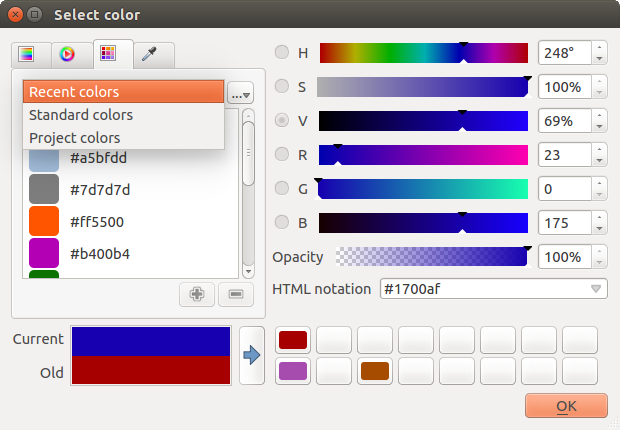Select the S saturation radio button

[x=282, y=86]
